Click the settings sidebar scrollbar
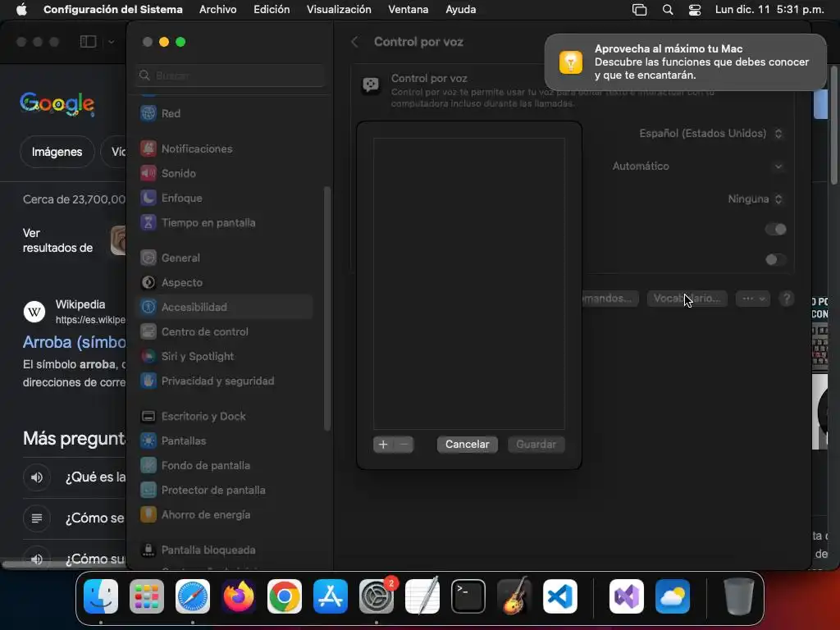Image resolution: width=840 pixels, height=630 pixels. (327, 308)
